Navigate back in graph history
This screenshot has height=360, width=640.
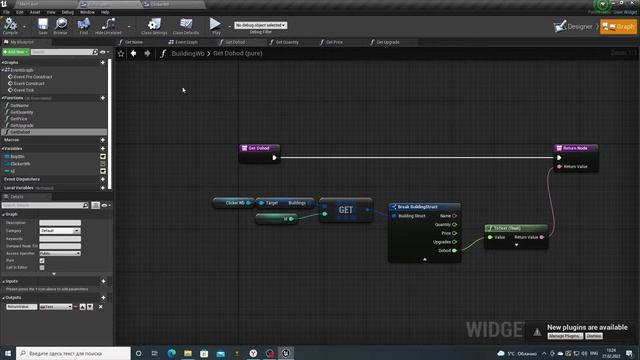pos(133,53)
